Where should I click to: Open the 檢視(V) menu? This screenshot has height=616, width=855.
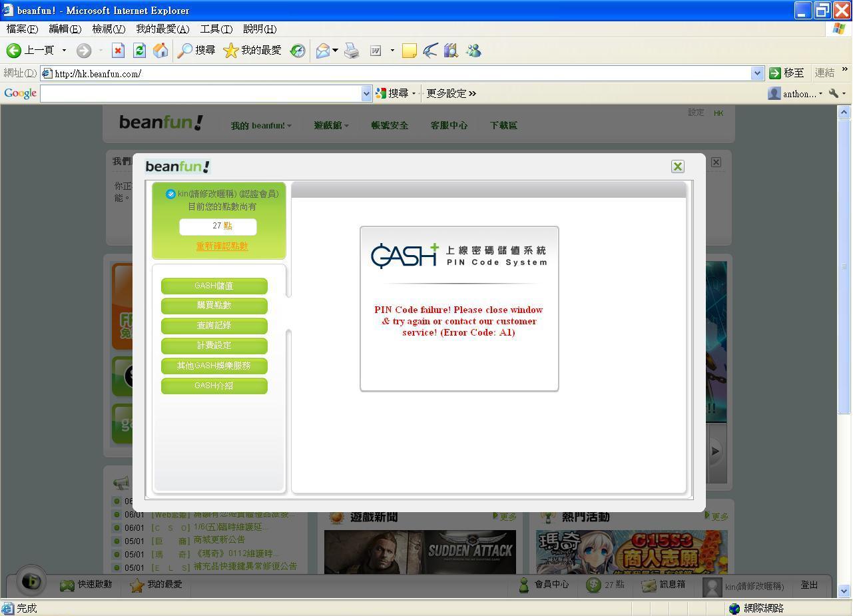(109, 29)
